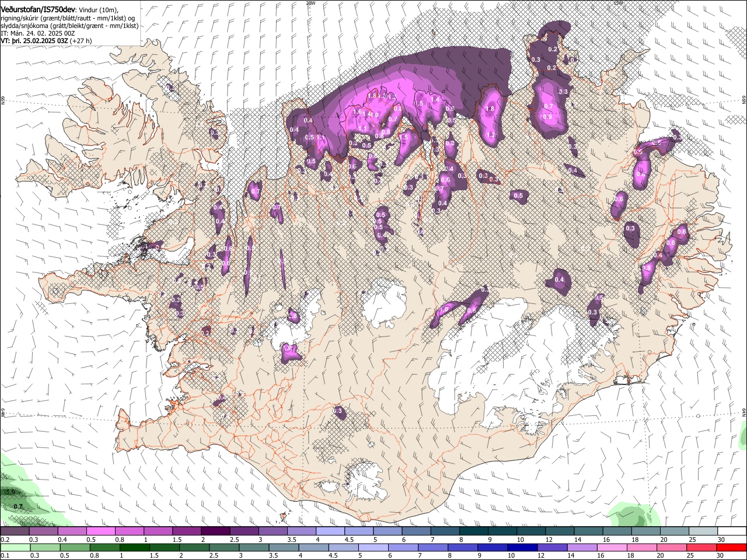Click the '(+27 h)' forecast offset text
The image size is (747, 560).
[x=81, y=41]
